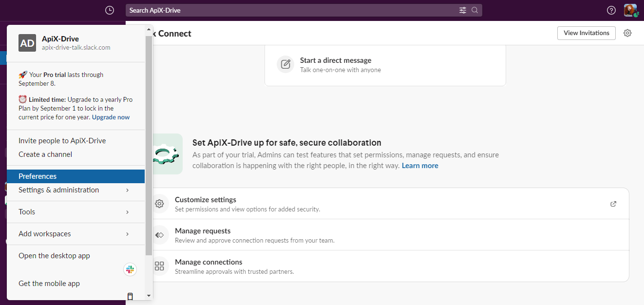Open the Tools menu item
Screen dimensions: 644x305
click(x=76, y=212)
